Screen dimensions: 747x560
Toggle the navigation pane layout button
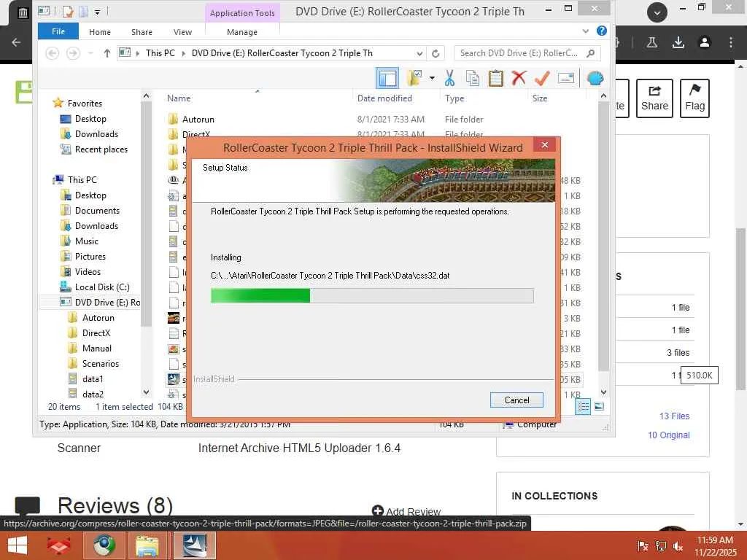click(x=387, y=78)
